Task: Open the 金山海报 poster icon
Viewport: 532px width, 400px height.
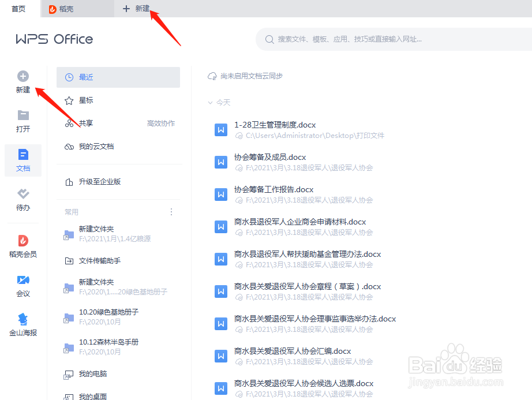Action: 23,319
